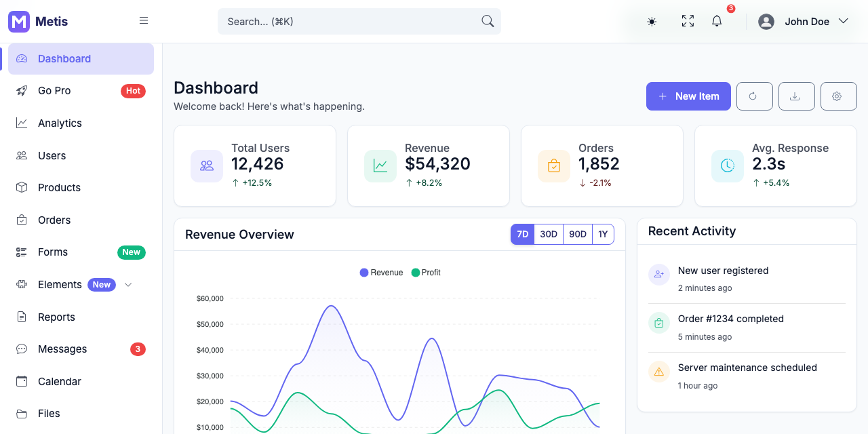Click the Avg. Response clock icon
868x434 pixels.
[728, 166]
